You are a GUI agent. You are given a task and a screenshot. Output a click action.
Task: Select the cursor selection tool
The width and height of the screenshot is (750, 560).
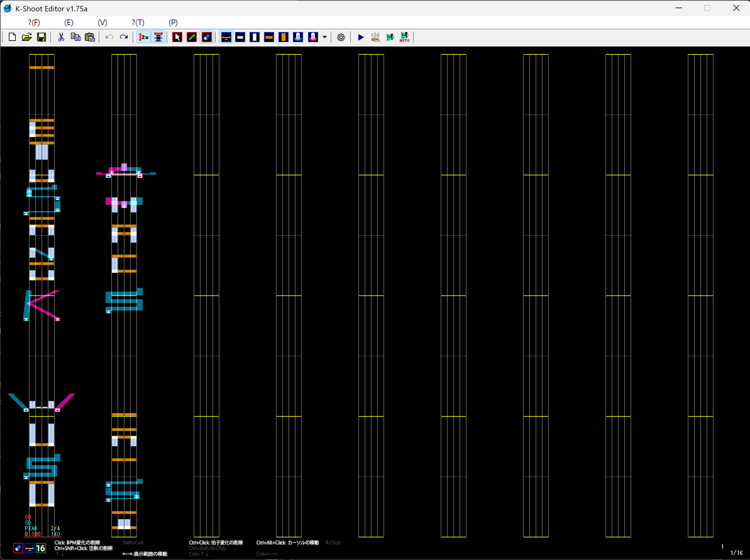tap(177, 37)
